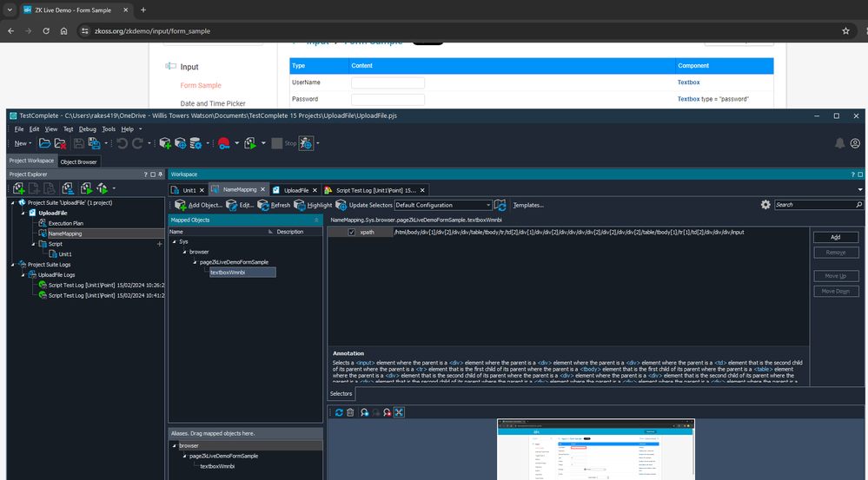Open the Default Configuration dropdown
The width and height of the screenshot is (868, 480).
487,205
